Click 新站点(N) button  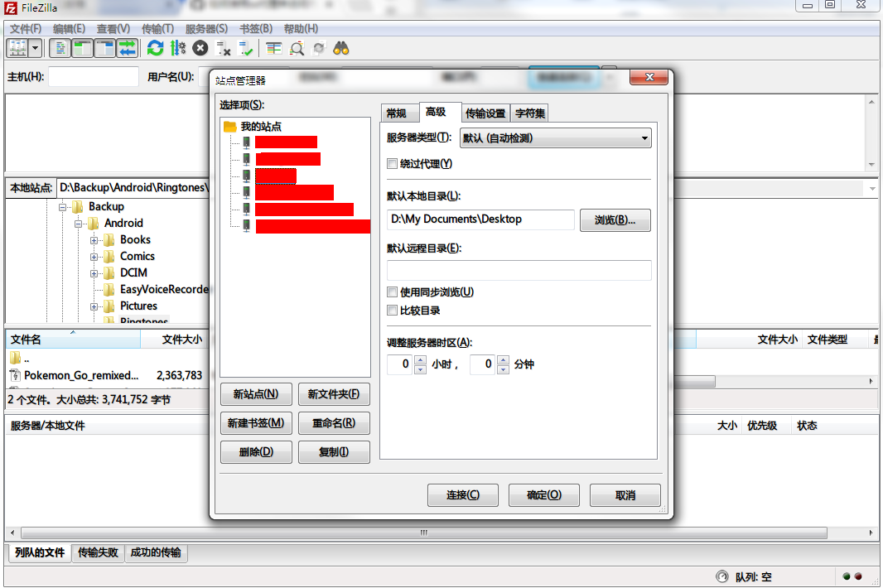[x=256, y=394]
